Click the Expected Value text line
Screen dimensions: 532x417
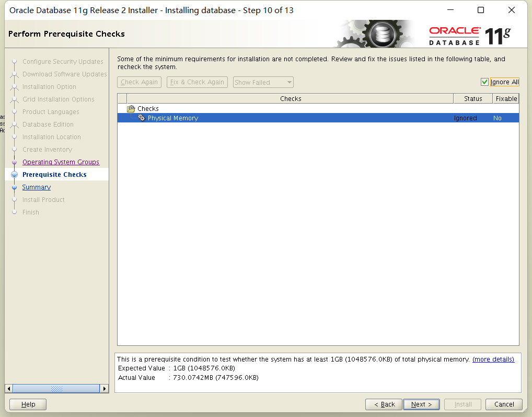177,368
